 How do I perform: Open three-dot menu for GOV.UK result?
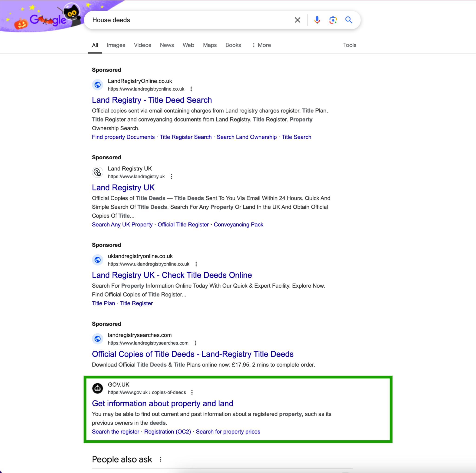click(x=192, y=392)
